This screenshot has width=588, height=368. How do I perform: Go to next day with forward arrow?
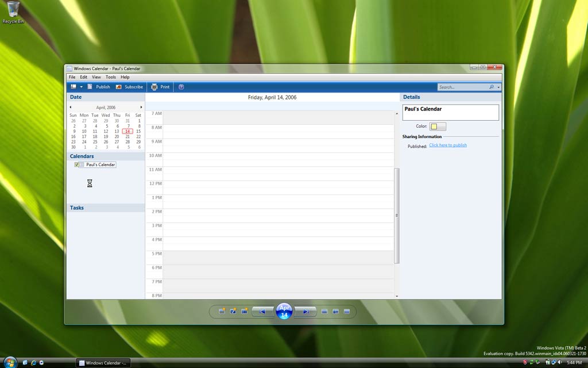[x=306, y=312]
